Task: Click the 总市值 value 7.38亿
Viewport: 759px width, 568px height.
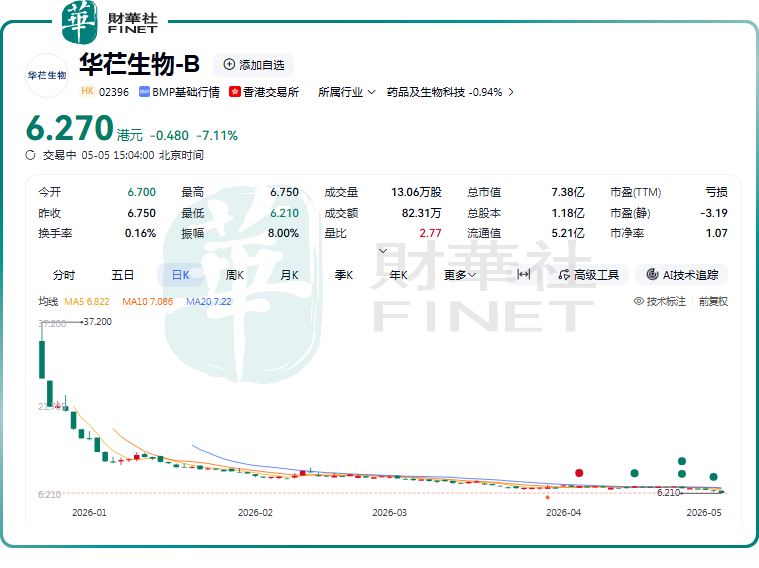Action: coord(568,192)
